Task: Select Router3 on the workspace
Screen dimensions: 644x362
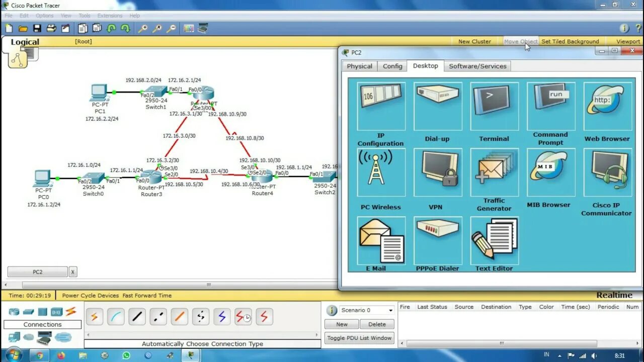Action: [x=150, y=178]
